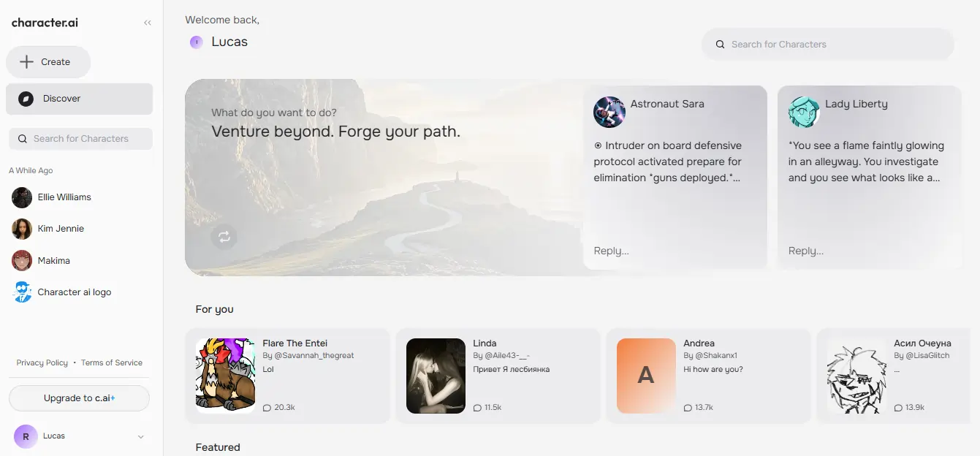980x456 pixels.
Task: Open the Character ai logo chat
Action: (75, 292)
